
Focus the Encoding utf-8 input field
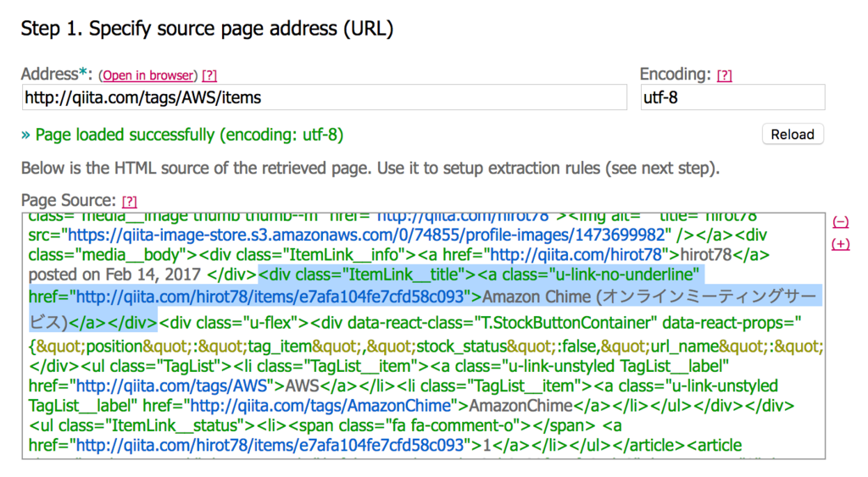pos(732,97)
